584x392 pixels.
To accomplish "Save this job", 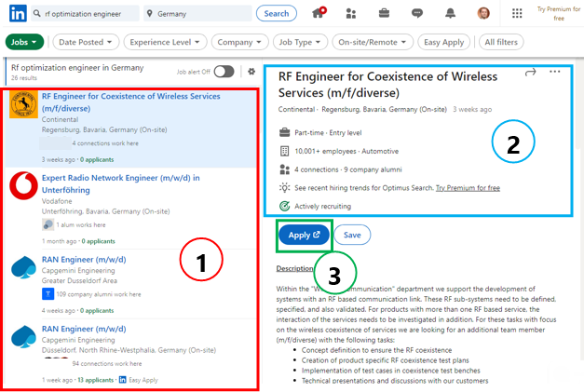I will click(x=352, y=235).
